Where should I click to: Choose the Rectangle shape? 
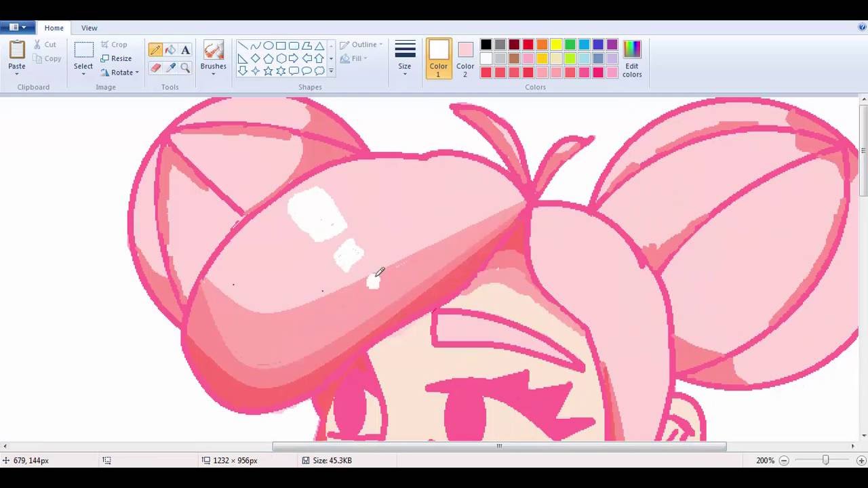[281, 46]
